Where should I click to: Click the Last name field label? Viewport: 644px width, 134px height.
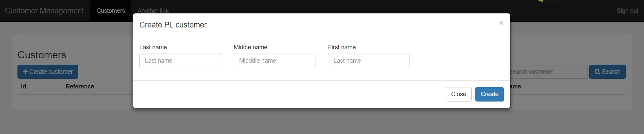pos(153,47)
